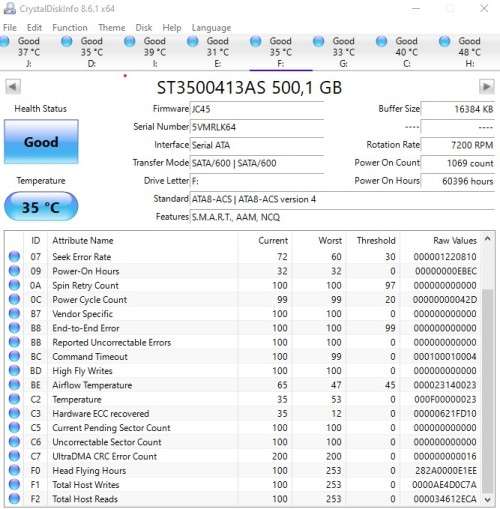Open the Language menu
500x509 pixels.
pyautogui.click(x=211, y=28)
